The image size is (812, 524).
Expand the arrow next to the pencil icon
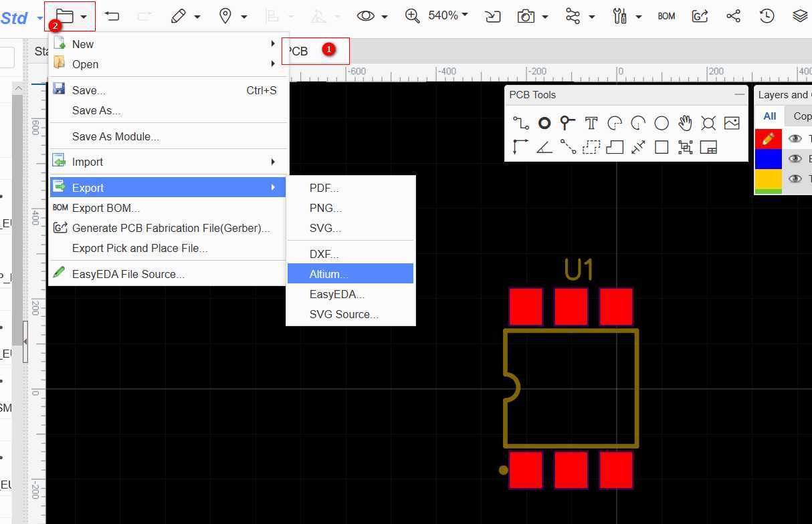[197, 17]
